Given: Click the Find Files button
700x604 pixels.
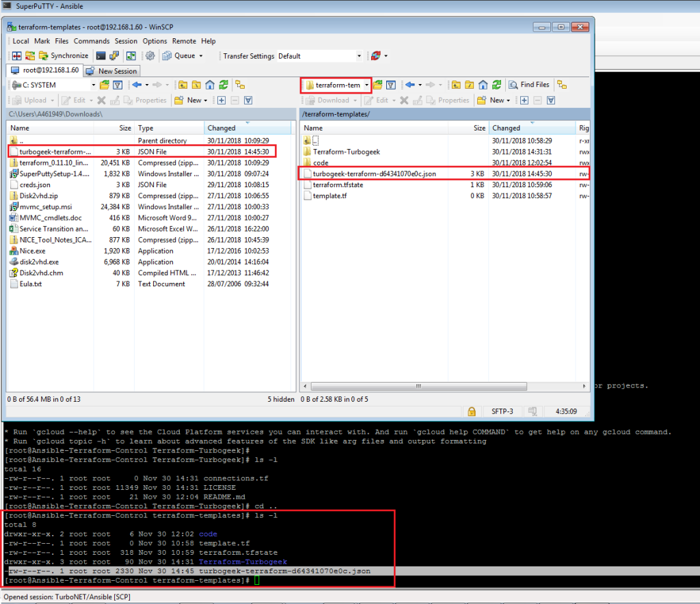Looking at the screenshot, I should [528, 85].
